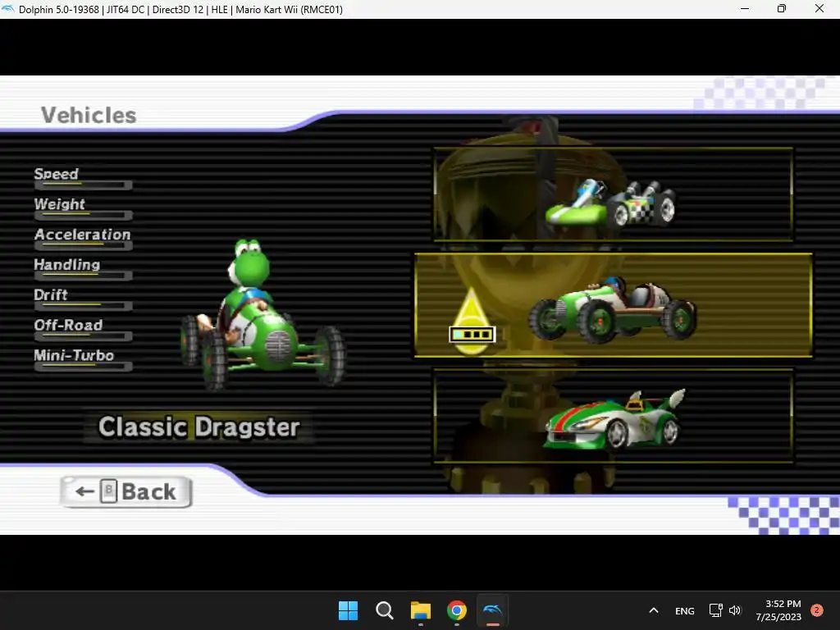Open the notification badge showing 2
840x630 pixels.
click(x=816, y=610)
